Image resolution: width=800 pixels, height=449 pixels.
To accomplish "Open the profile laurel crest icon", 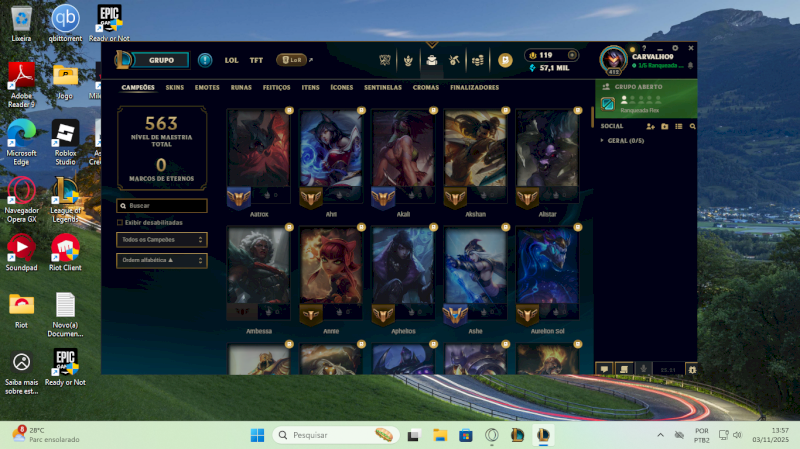I will (408, 61).
